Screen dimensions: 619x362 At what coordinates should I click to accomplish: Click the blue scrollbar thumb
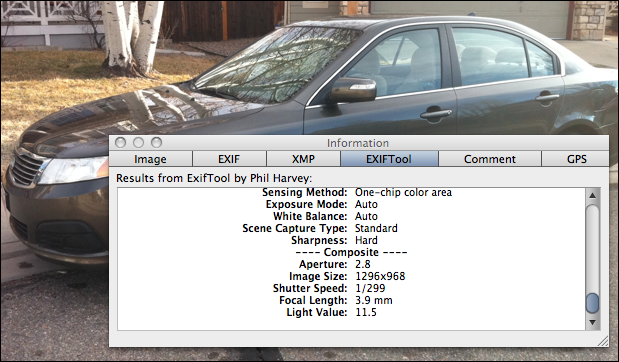point(592,303)
